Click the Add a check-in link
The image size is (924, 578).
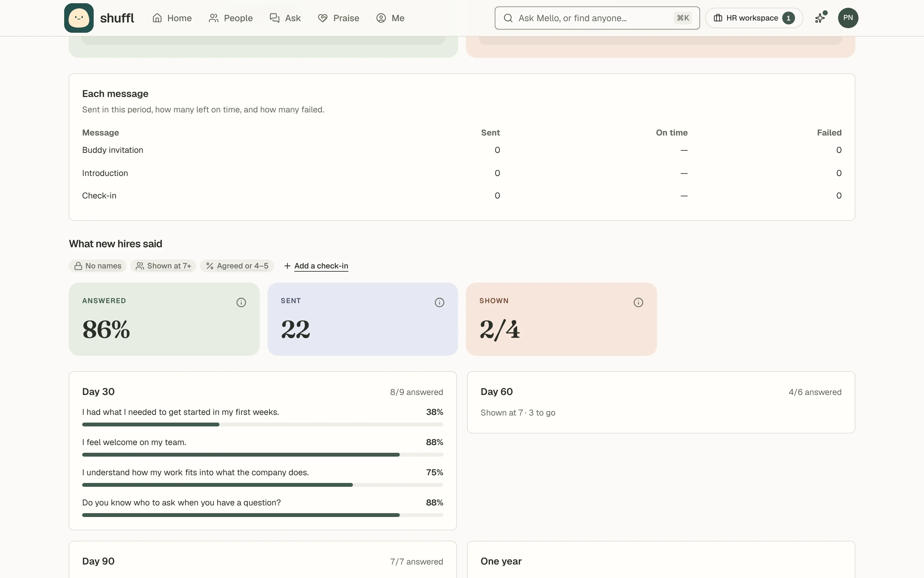tap(321, 266)
